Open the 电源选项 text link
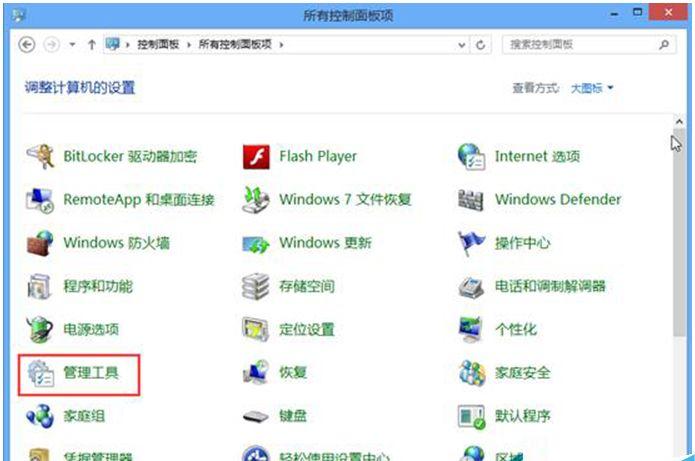695x461 pixels. tap(91, 329)
